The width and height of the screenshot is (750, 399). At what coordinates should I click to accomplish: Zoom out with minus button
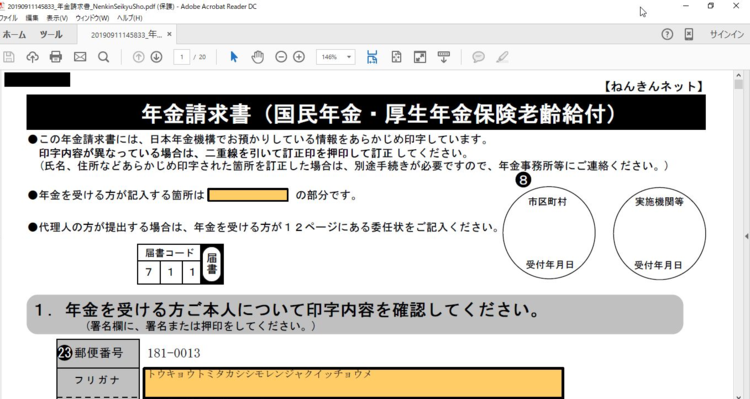(281, 57)
